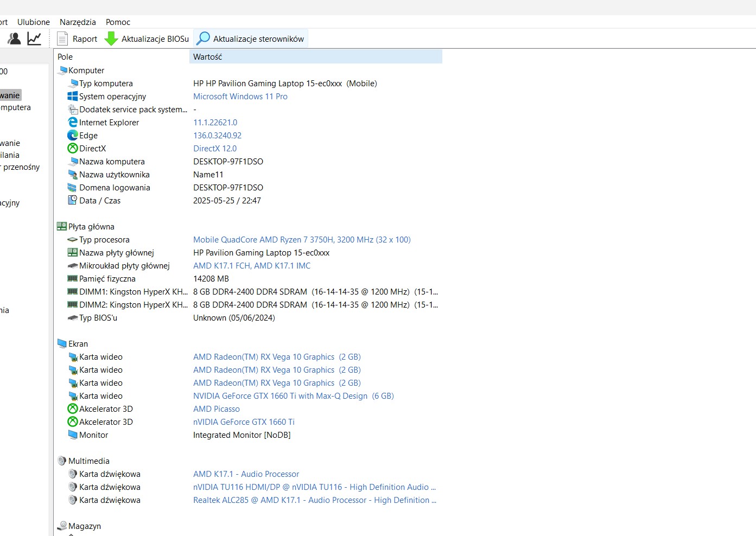Click the Data / Czas clock icon
The height and width of the screenshot is (536, 756).
[73, 201]
